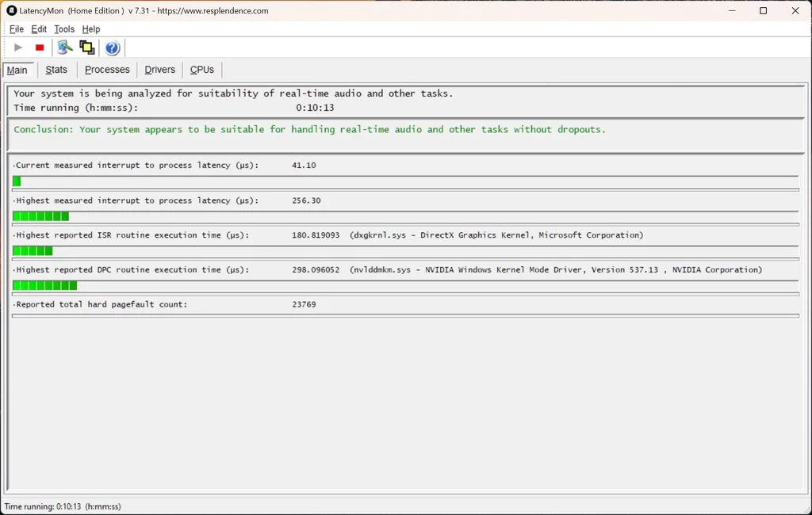Click the highest ISR routine execution time bar
This screenshot has width=812, height=515.
click(405, 251)
